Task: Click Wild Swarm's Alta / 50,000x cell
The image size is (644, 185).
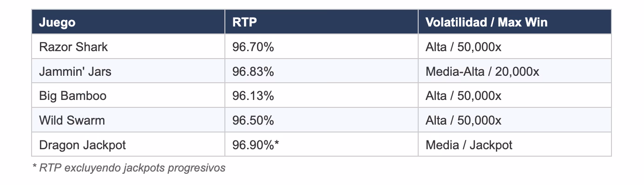Action: pos(515,120)
